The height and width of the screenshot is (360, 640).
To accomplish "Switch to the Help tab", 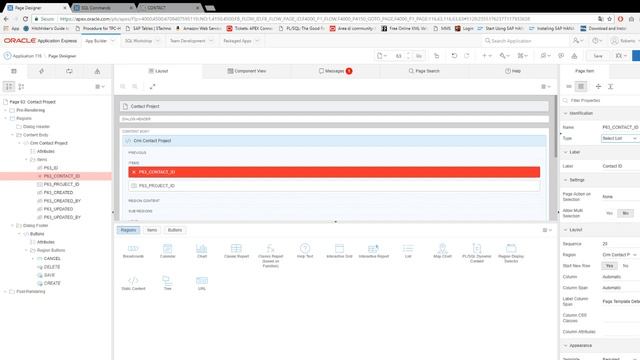I will tap(513, 71).
